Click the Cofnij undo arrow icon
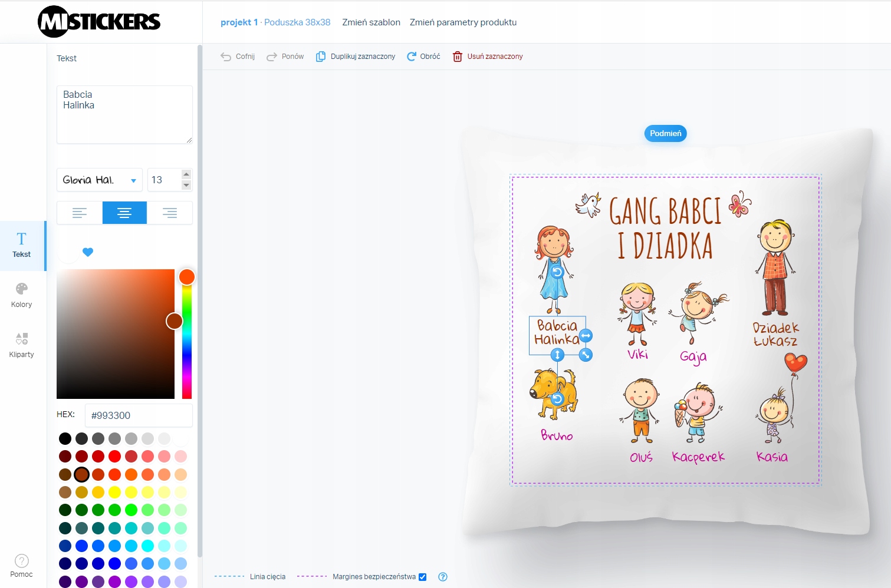The width and height of the screenshot is (891, 588). coord(226,57)
